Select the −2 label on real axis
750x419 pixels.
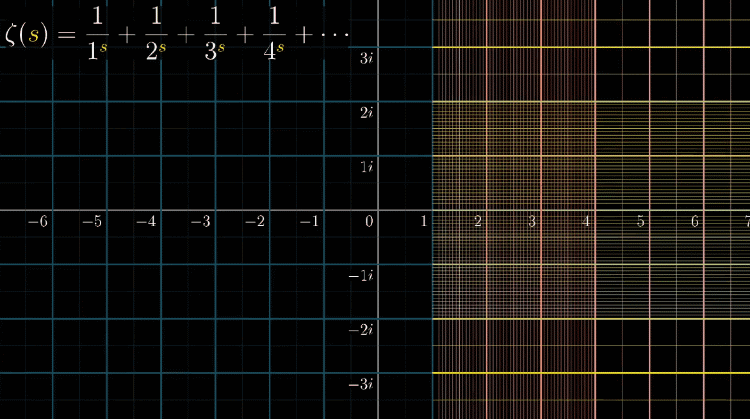click(x=255, y=221)
